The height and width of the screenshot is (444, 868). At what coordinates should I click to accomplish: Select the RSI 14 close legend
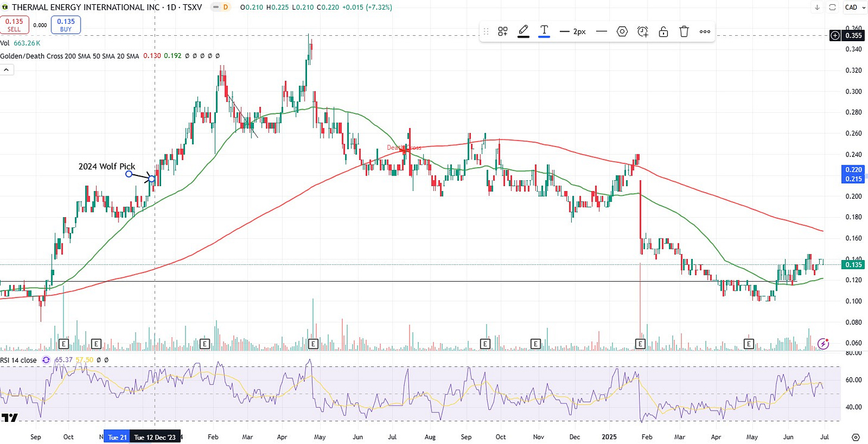pyautogui.click(x=18, y=360)
